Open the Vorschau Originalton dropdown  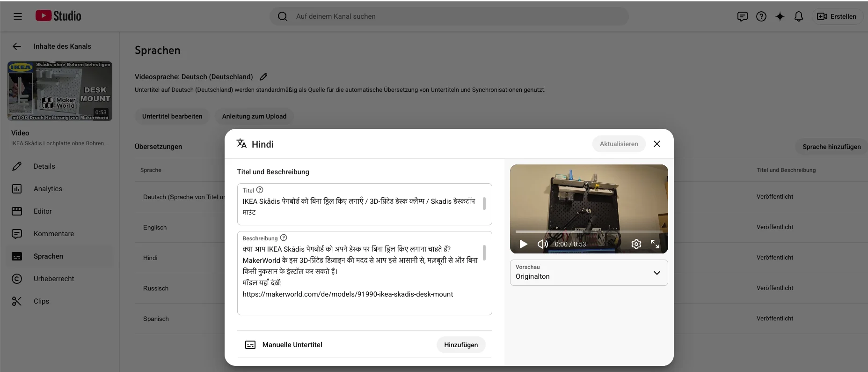[589, 273]
